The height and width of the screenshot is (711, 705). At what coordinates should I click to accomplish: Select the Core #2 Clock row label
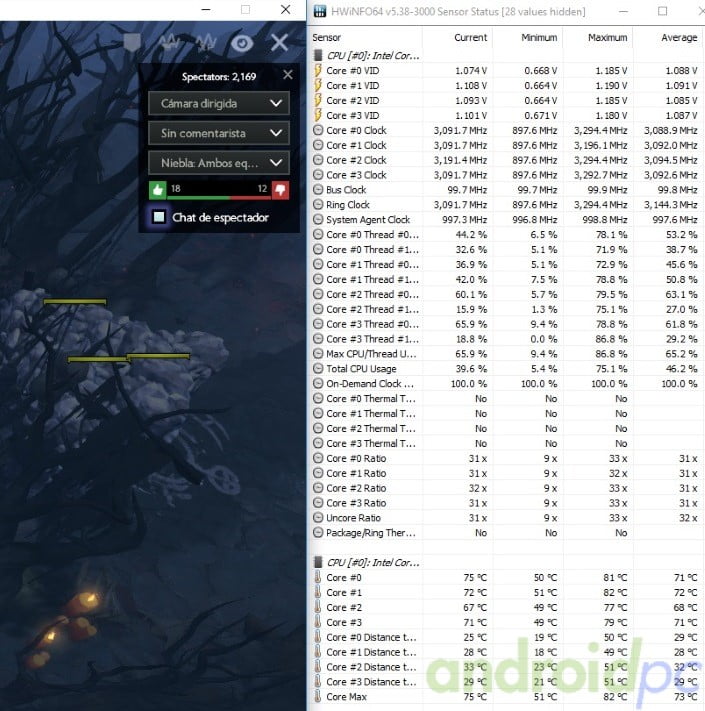click(x=356, y=160)
